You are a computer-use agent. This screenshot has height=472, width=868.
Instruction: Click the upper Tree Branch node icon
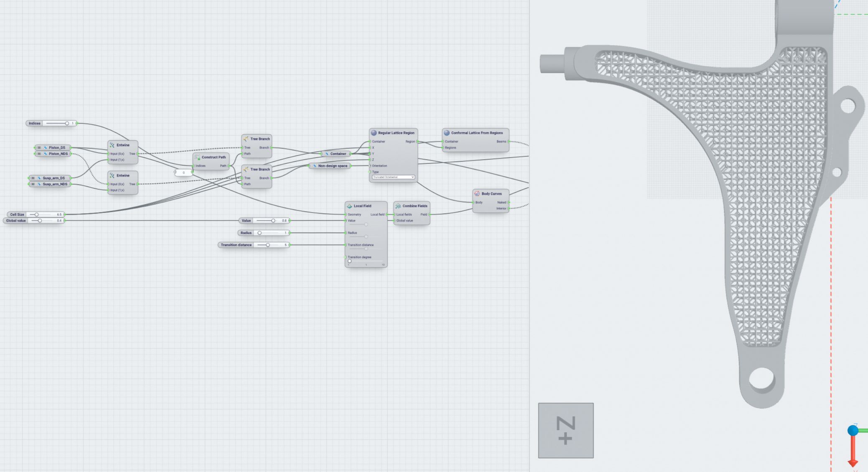coord(246,139)
